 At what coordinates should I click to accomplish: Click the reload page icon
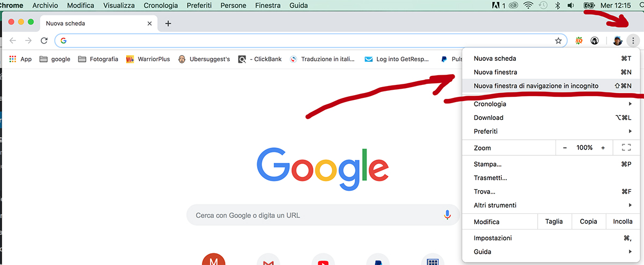(x=44, y=41)
